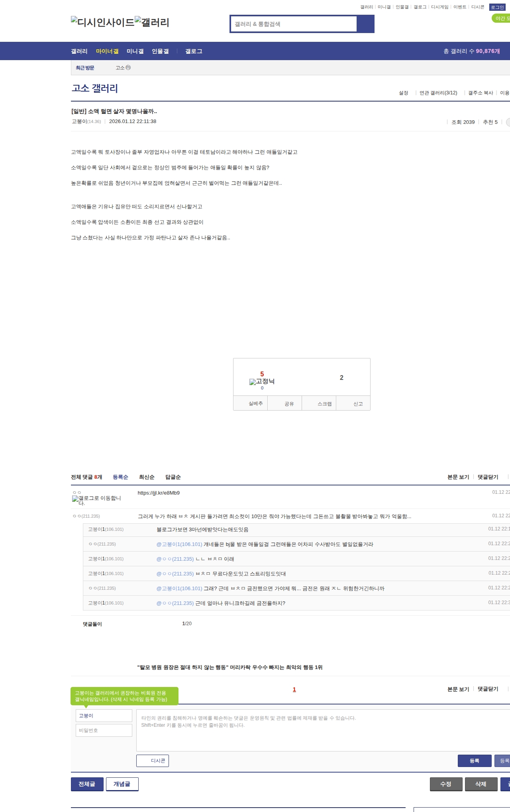
Task: Select the 개념글 tab button
Action: (x=122, y=784)
